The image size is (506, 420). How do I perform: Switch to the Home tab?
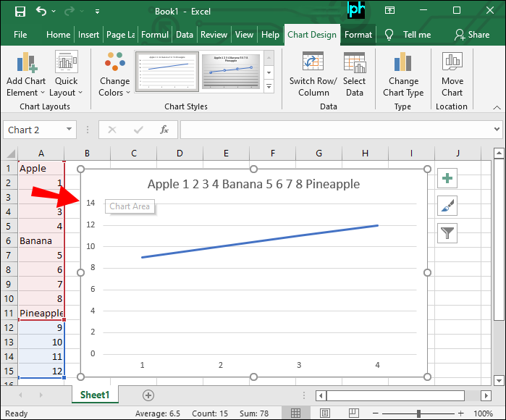[58, 35]
